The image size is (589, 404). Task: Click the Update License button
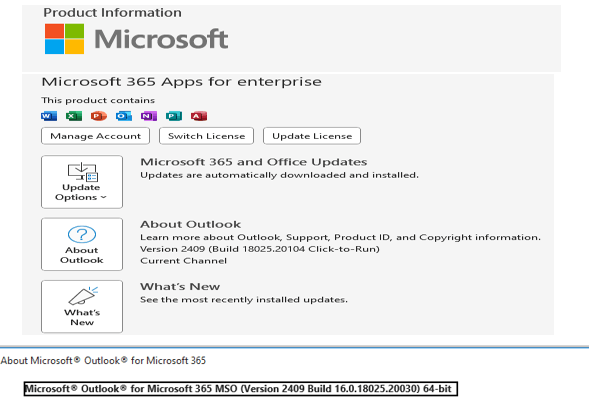(x=312, y=136)
